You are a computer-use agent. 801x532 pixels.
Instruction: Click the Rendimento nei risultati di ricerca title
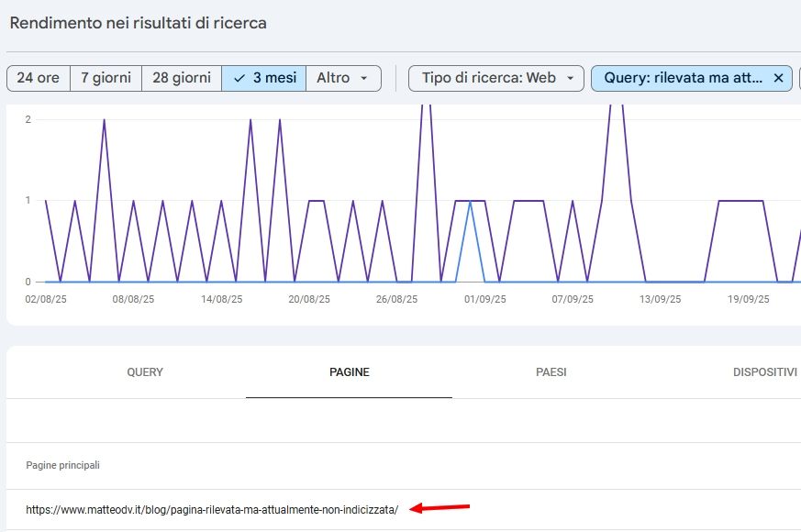click(137, 23)
